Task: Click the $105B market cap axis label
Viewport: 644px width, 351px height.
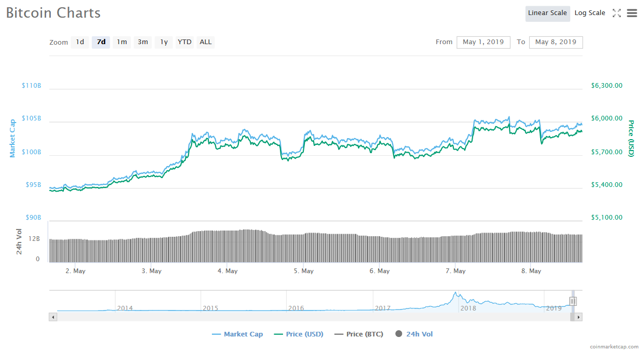Action: (31, 118)
